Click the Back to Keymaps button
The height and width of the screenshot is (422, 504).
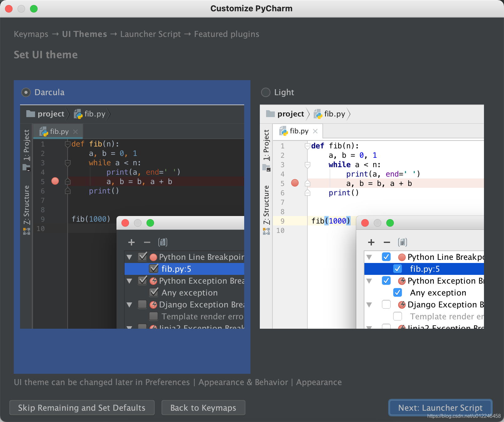coord(203,408)
